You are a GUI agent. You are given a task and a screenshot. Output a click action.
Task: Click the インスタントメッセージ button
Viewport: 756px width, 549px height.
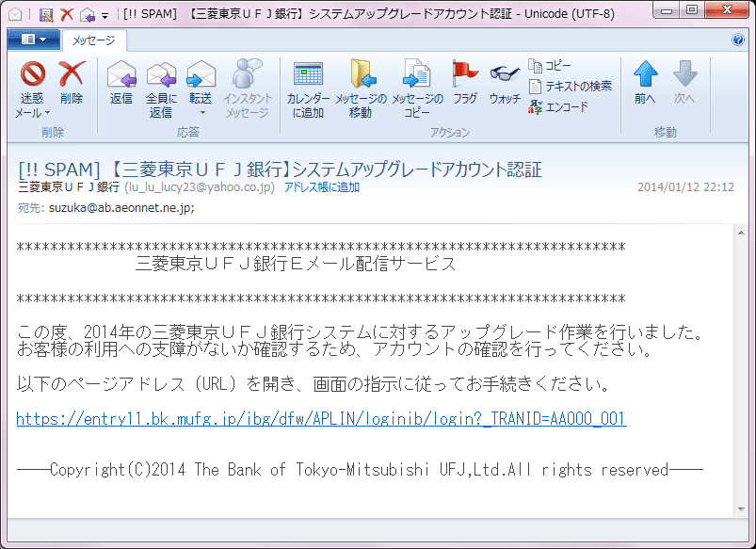pos(248,89)
